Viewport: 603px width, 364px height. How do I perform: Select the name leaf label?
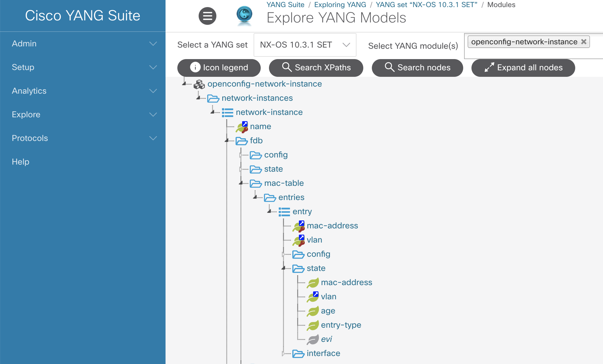point(260,126)
